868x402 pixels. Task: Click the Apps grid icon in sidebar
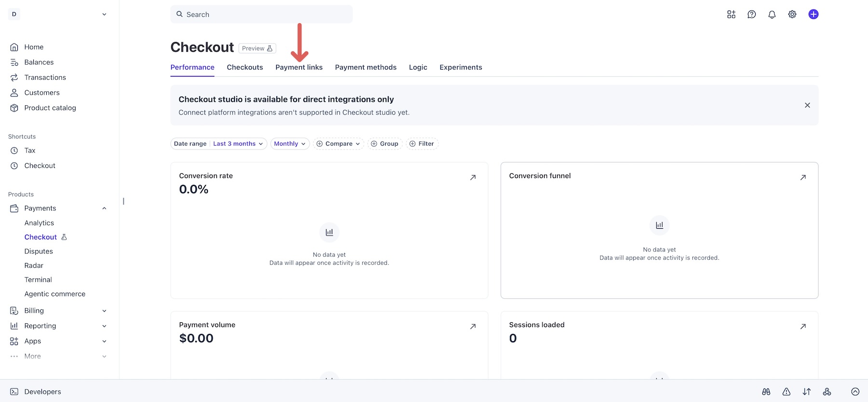click(14, 341)
